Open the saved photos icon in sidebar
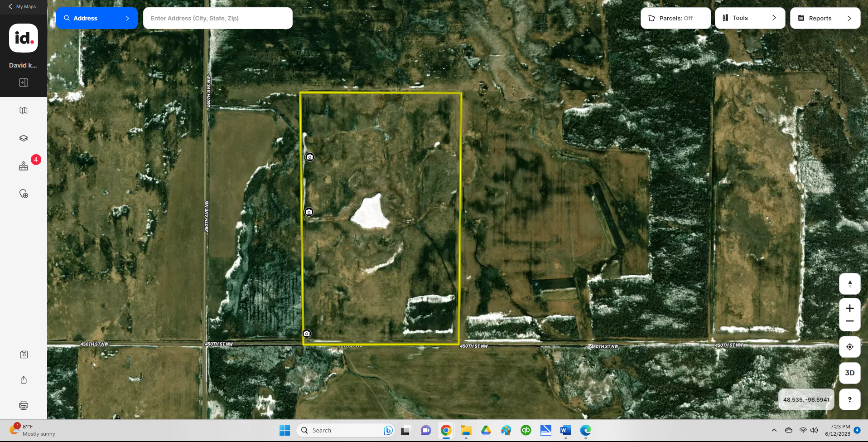This screenshot has height=442, width=868. point(24,355)
